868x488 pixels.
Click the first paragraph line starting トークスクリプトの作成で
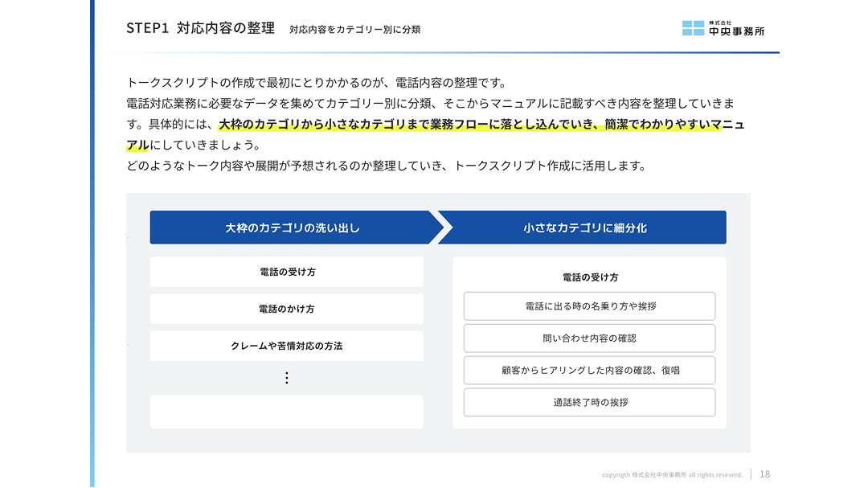[317, 83]
